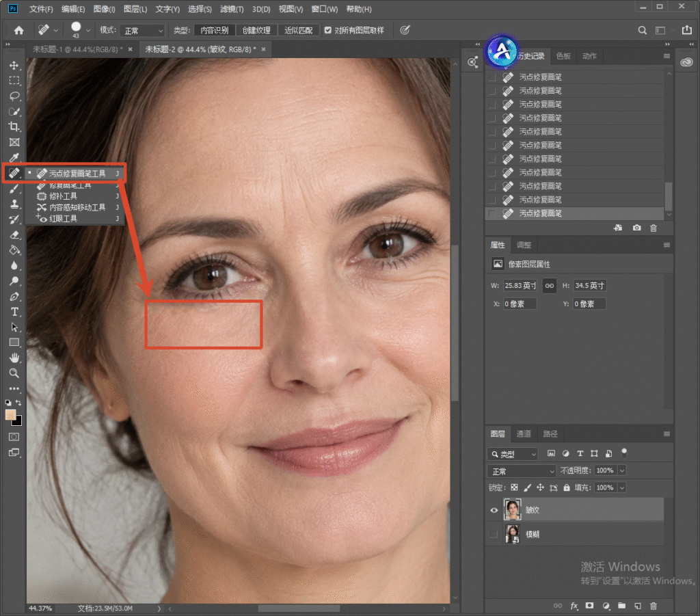Toggle 对所有图层取样 checkbox
This screenshot has width=700, height=616.
pyautogui.click(x=328, y=30)
